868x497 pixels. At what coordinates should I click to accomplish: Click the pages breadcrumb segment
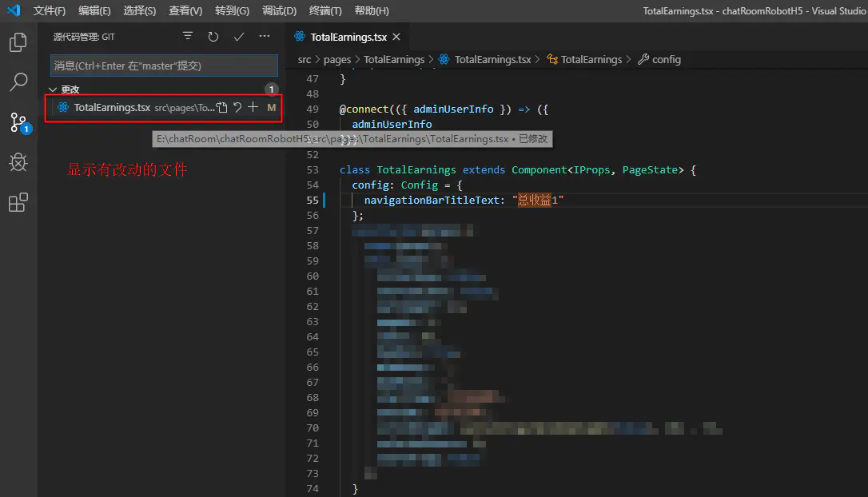coord(337,59)
